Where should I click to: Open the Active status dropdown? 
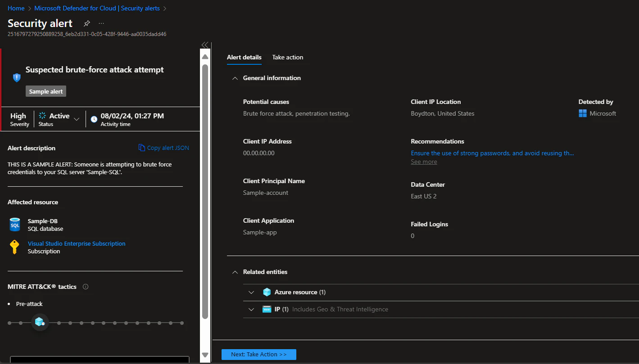pyautogui.click(x=77, y=119)
